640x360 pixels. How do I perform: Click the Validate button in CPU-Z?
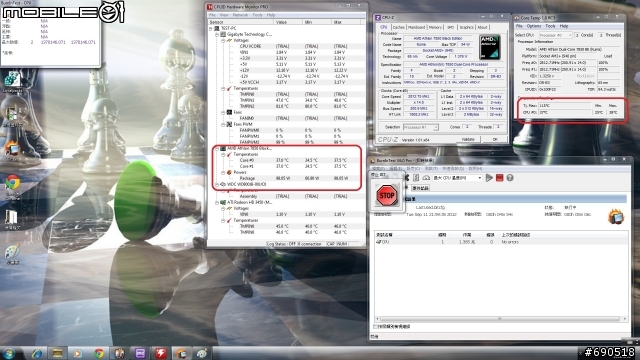click(x=468, y=140)
